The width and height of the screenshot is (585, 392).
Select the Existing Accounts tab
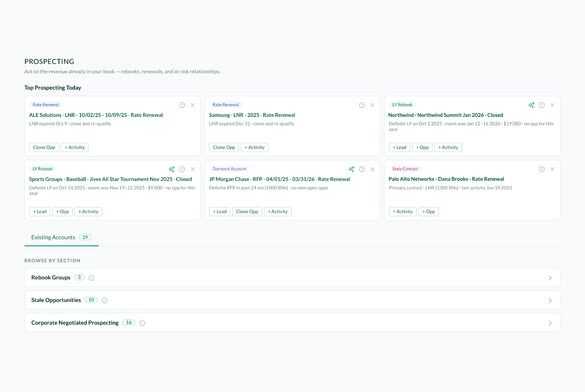click(x=62, y=237)
